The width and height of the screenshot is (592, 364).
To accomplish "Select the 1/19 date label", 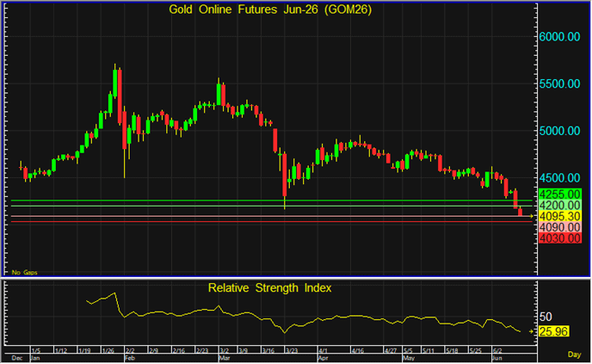I will [x=84, y=351].
